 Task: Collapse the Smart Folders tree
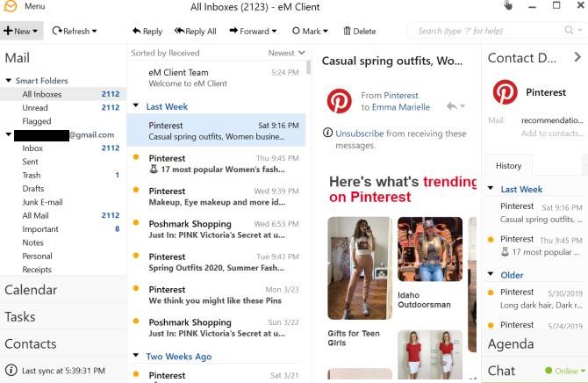pos(8,80)
